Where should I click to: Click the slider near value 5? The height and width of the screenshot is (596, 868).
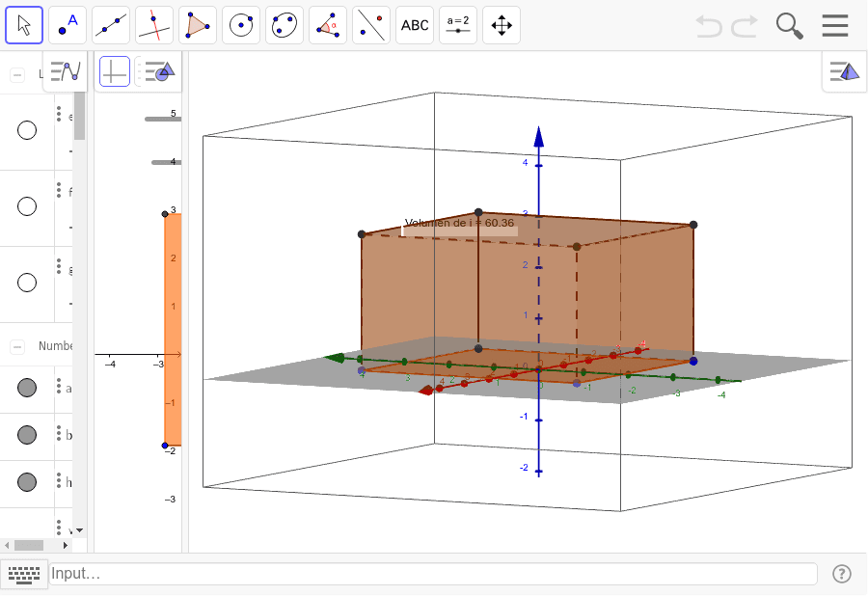click(163, 119)
